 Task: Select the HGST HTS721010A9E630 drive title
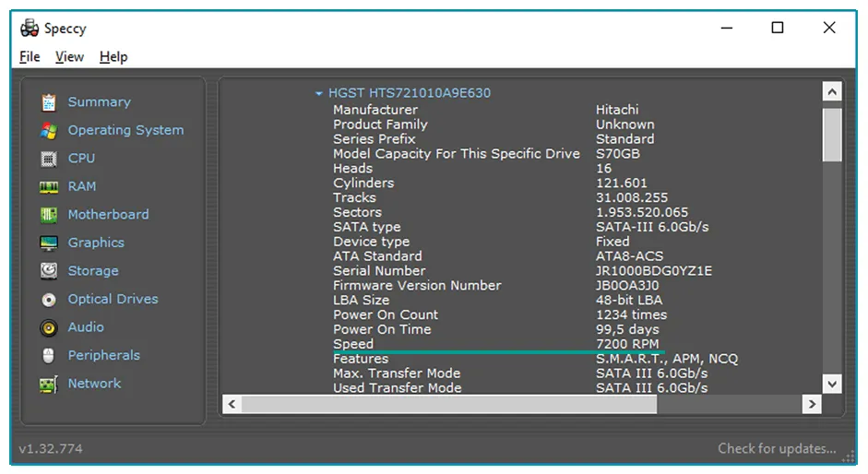click(x=410, y=93)
